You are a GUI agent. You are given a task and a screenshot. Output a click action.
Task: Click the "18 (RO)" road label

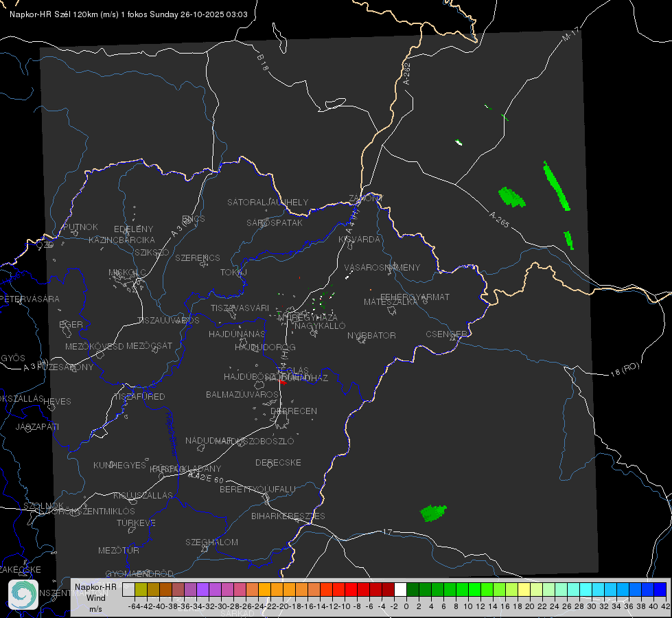[625, 369]
